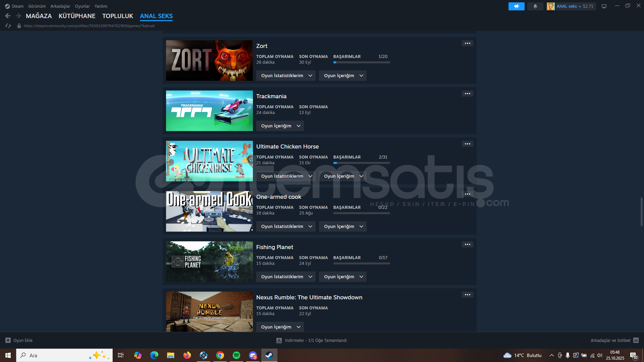Open the notifications bell
Image resolution: width=644 pixels, height=362 pixels.
[535, 6]
